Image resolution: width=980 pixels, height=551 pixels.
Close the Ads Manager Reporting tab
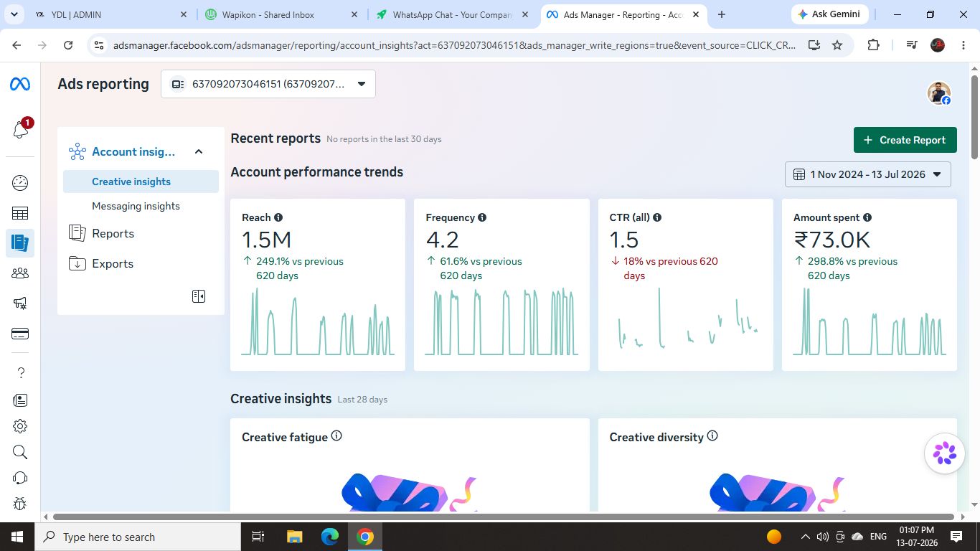pos(696,14)
